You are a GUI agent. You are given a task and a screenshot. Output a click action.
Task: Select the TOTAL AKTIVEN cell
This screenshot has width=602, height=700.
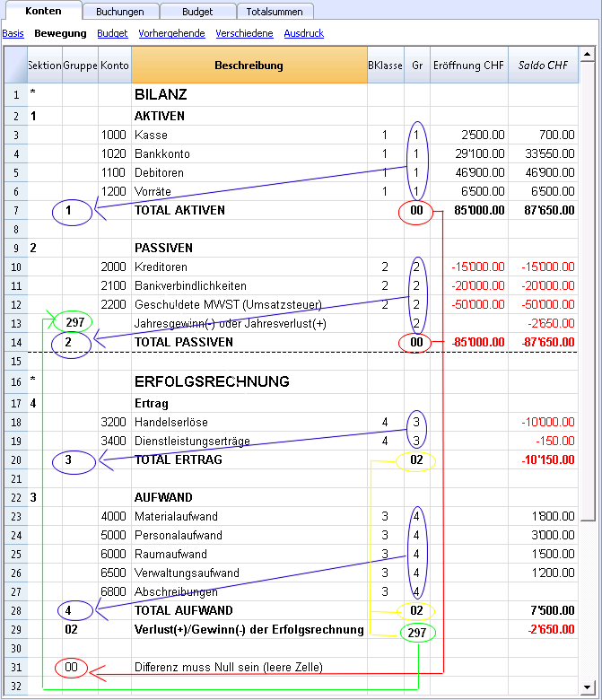click(249, 210)
